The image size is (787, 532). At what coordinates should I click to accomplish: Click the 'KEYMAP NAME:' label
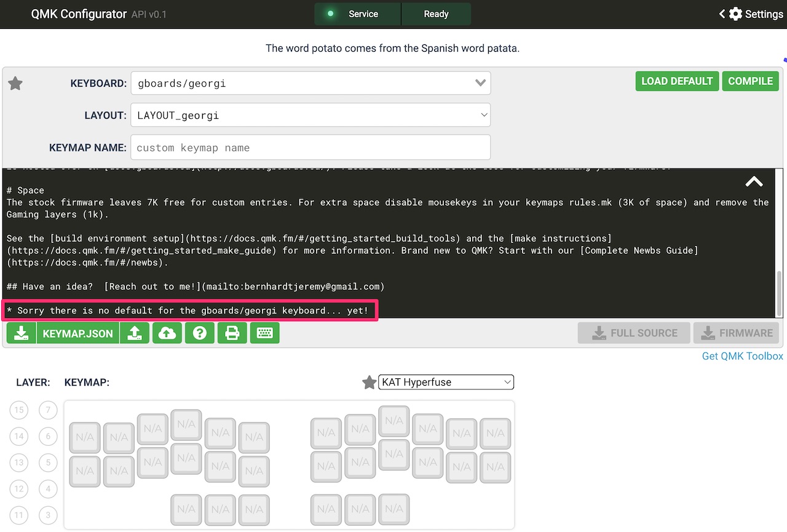tap(88, 148)
